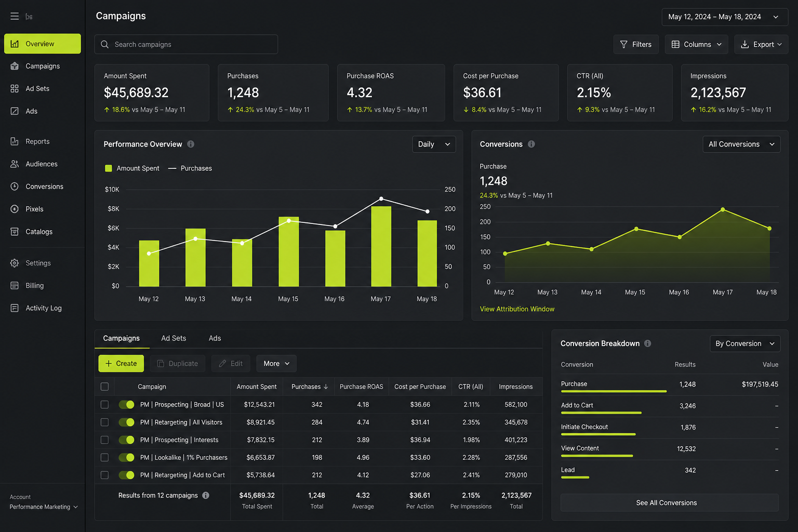Click the May 17 bar in chart
This screenshot has height=532, width=798.
click(x=381, y=246)
